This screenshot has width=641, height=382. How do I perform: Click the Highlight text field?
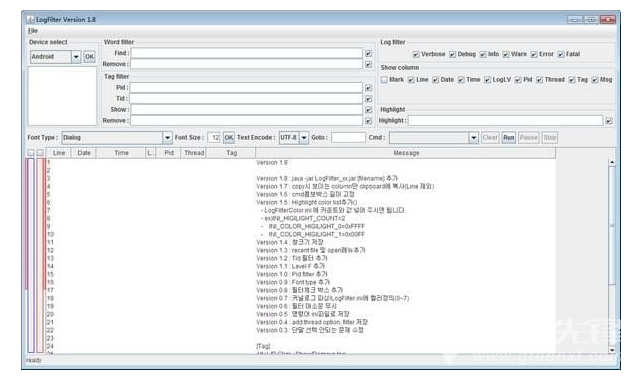(x=506, y=121)
